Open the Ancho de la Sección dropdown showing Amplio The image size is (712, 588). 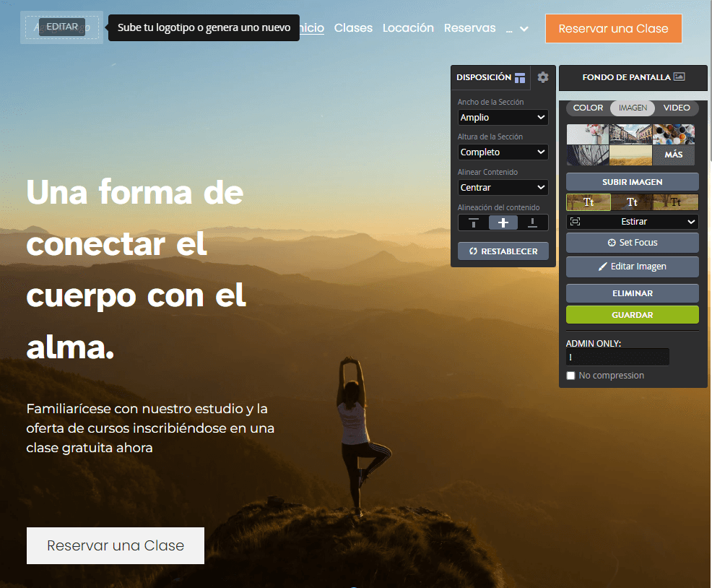click(503, 117)
